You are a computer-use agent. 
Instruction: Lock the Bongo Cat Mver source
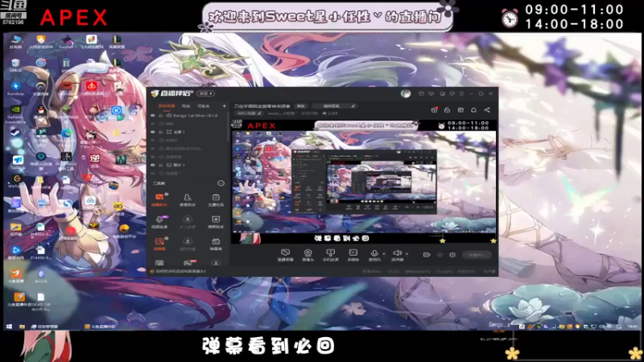point(161,116)
